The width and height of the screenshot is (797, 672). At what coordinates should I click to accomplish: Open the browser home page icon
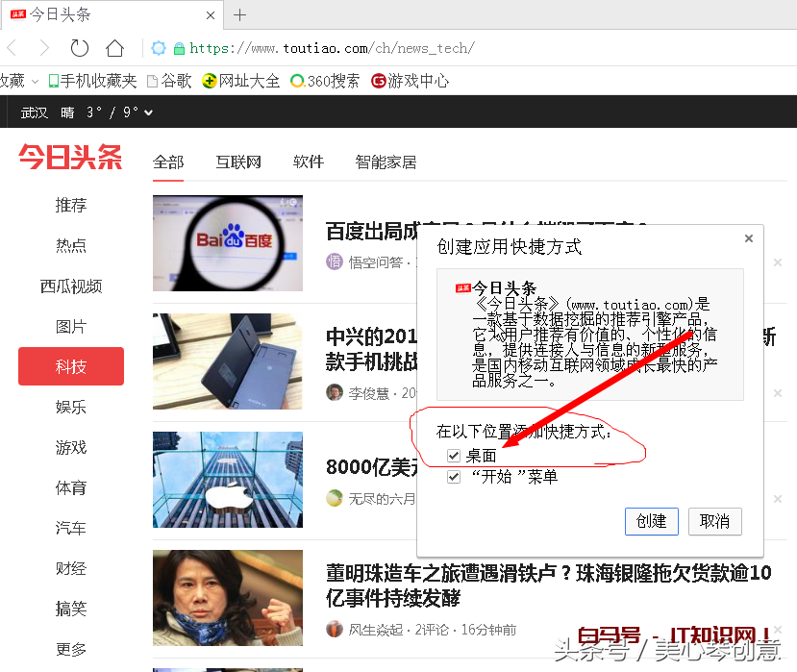click(114, 47)
